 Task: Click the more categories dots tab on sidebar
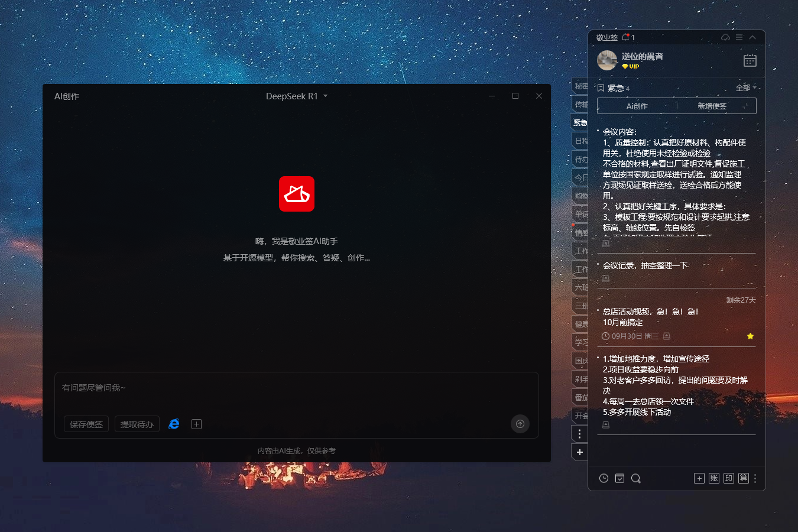pyautogui.click(x=580, y=434)
